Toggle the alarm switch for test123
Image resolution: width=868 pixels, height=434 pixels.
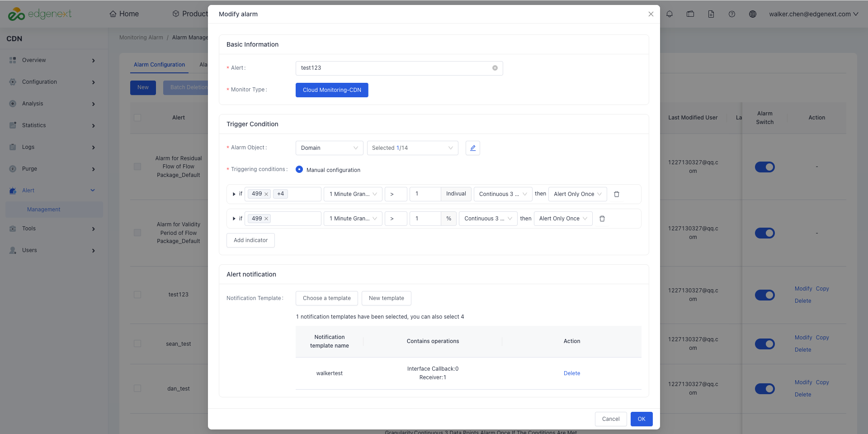click(765, 295)
